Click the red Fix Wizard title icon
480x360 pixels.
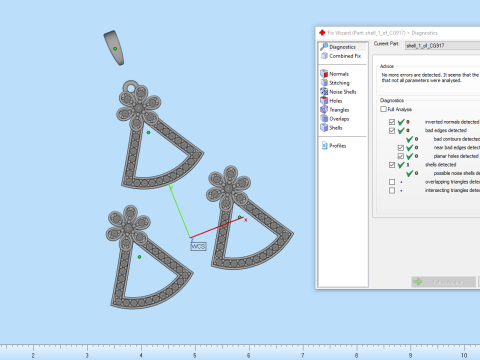[322, 33]
